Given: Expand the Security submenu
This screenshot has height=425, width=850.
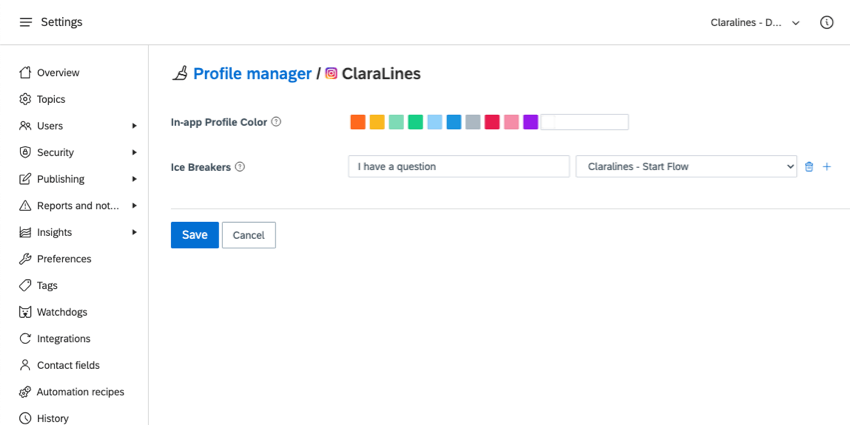Looking at the screenshot, I should pos(134,152).
